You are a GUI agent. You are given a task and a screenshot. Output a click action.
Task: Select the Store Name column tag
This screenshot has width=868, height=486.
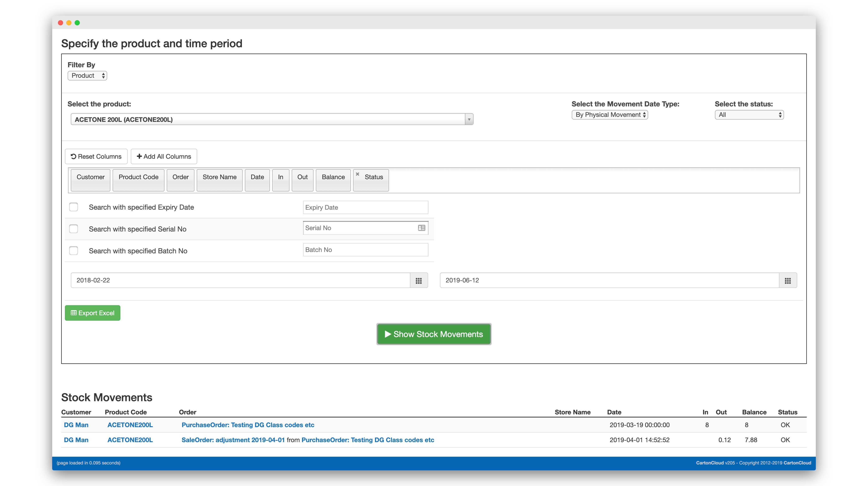[x=219, y=177]
